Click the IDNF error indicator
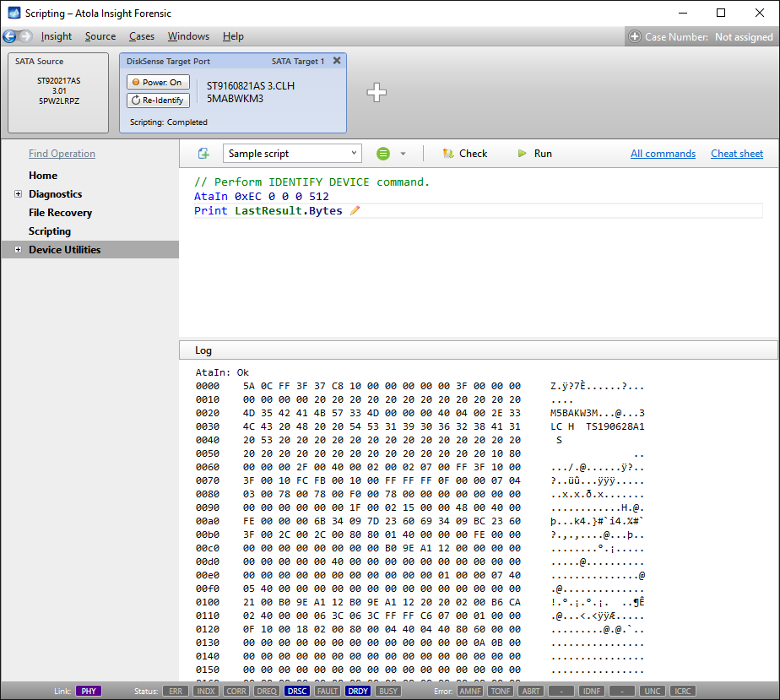 592,691
